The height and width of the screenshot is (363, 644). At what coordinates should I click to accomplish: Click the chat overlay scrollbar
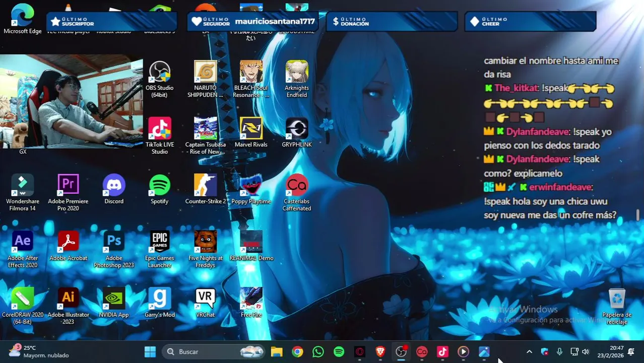[638, 215]
